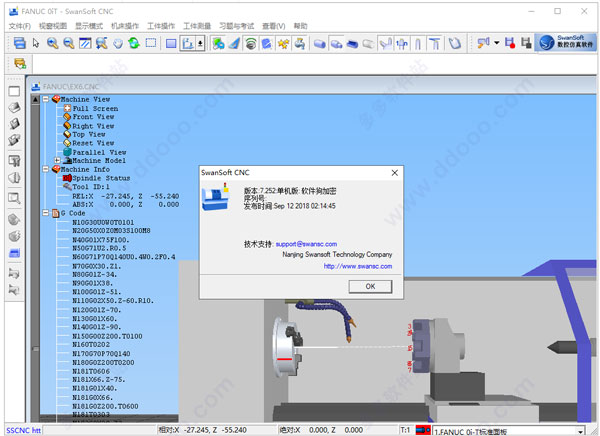This screenshot has width=600, height=436.
Task: Select Right View in the tree
Action: click(93, 126)
